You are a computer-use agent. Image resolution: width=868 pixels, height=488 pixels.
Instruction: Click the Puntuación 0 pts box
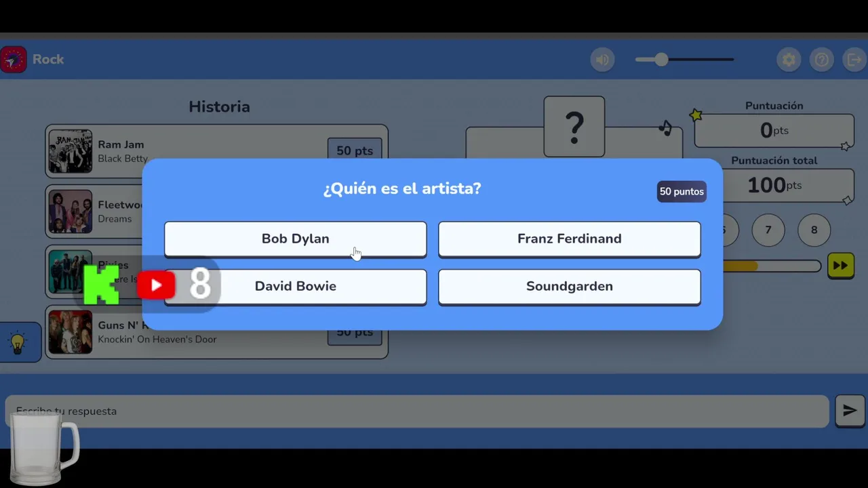click(774, 130)
